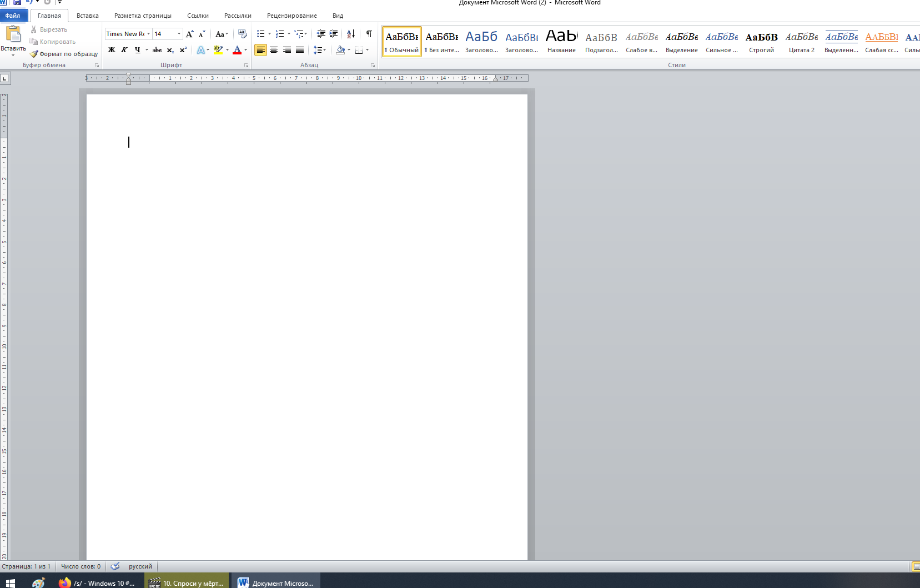Open the change case Aa dropdown

coord(222,34)
